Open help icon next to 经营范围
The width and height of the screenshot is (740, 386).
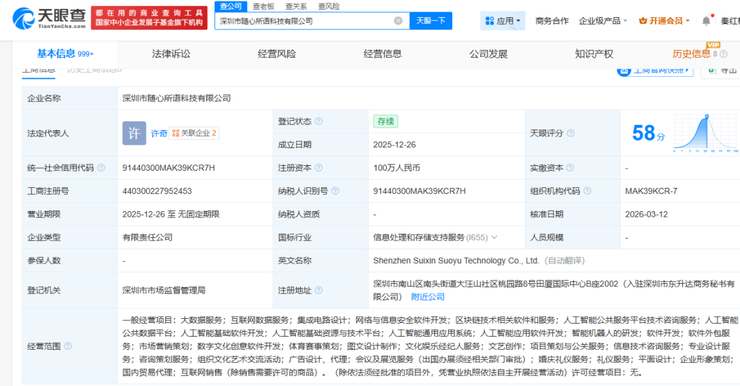click(68, 346)
